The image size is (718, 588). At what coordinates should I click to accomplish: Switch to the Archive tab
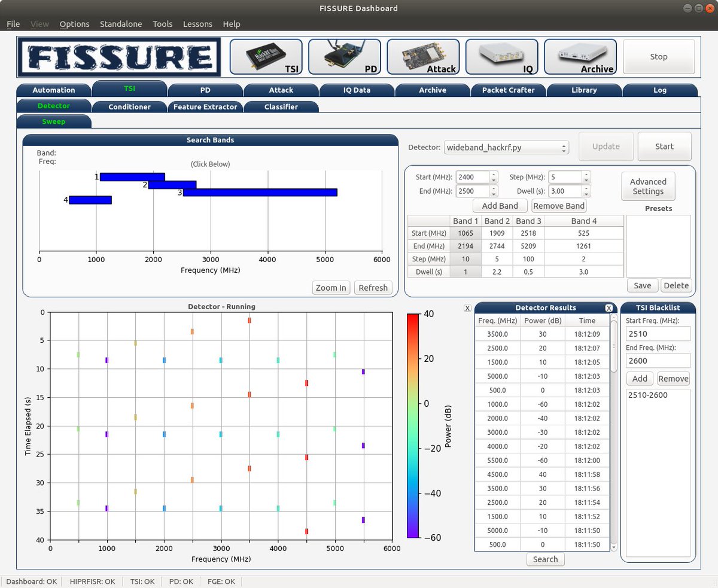click(x=433, y=90)
